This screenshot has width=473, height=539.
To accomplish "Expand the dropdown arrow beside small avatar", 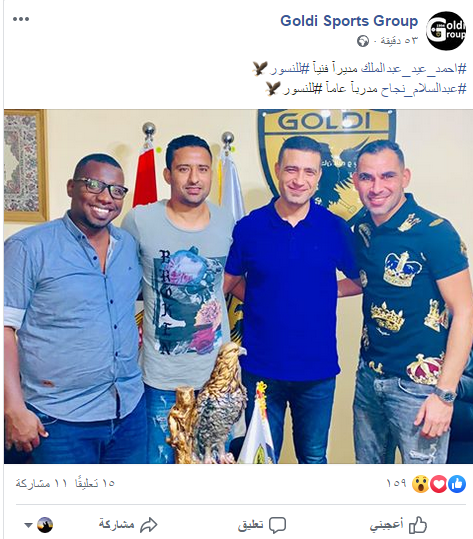I will [29, 525].
